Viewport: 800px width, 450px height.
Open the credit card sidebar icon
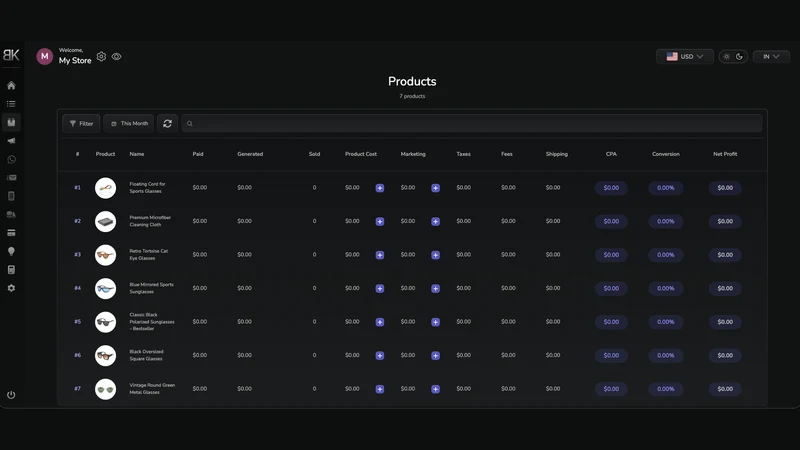[x=11, y=233]
